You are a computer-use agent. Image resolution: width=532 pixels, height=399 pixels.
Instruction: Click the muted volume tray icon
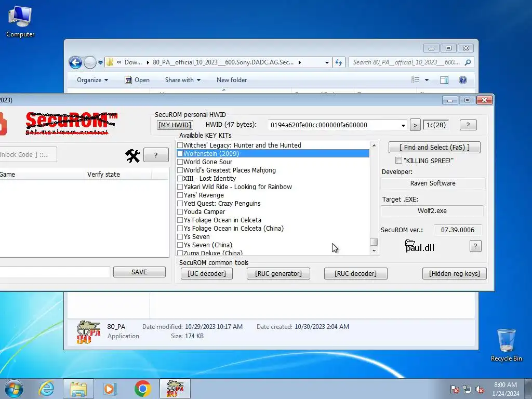point(480,389)
